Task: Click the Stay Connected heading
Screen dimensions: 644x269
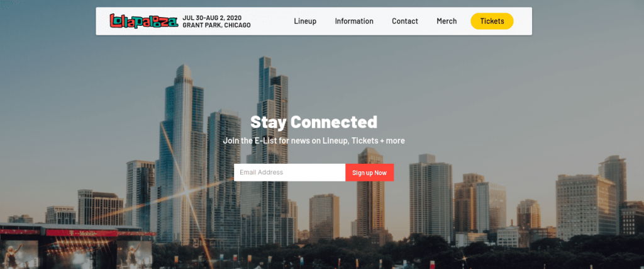Action: [x=314, y=122]
